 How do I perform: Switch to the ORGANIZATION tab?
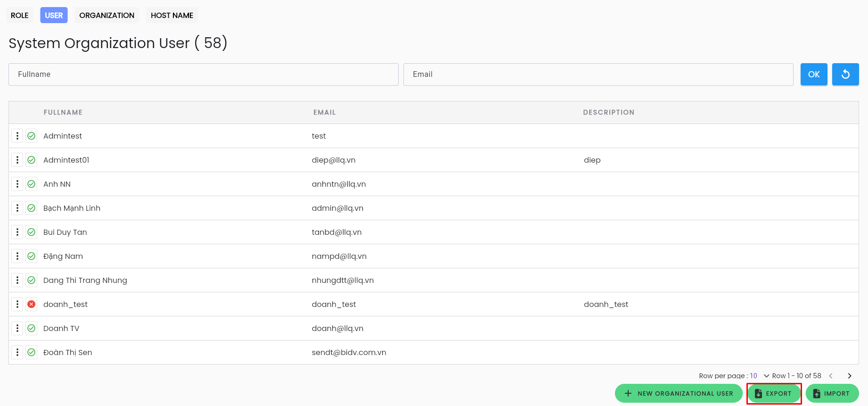click(107, 15)
